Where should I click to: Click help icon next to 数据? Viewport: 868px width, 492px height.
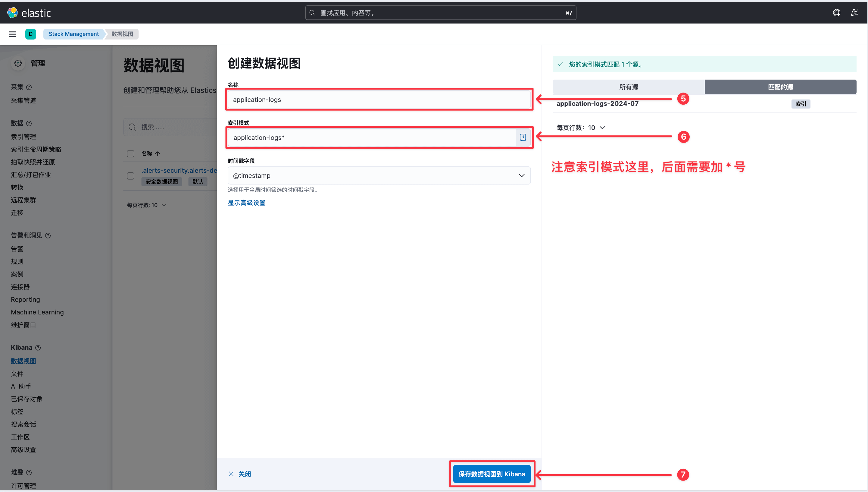(x=29, y=123)
